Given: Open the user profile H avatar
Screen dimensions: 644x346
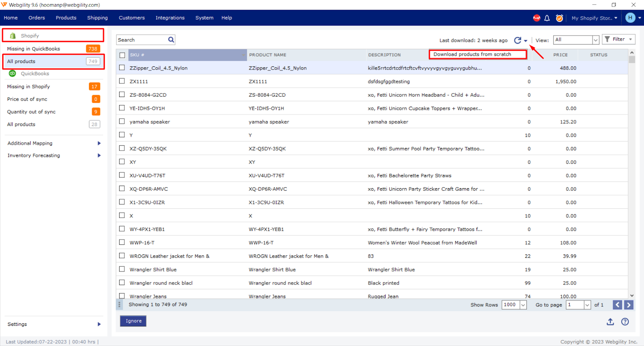Looking at the screenshot, I should (630, 18).
